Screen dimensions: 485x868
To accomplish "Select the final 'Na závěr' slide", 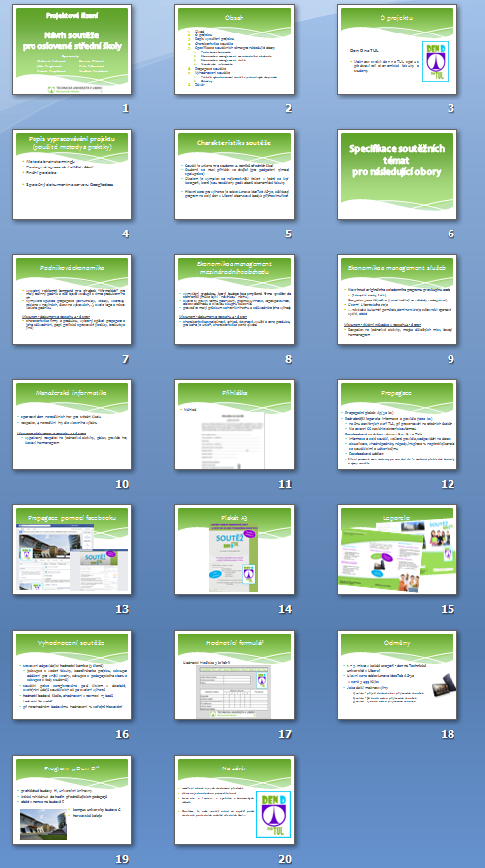I will [235, 800].
